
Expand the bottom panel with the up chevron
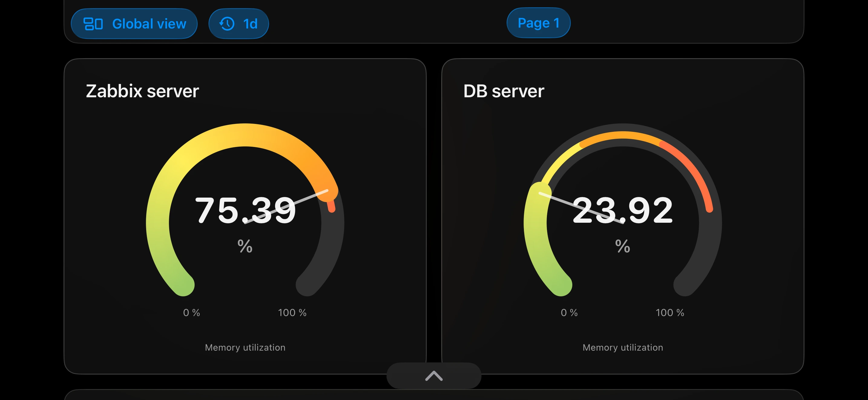pyautogui.click(x=434, y=376)
